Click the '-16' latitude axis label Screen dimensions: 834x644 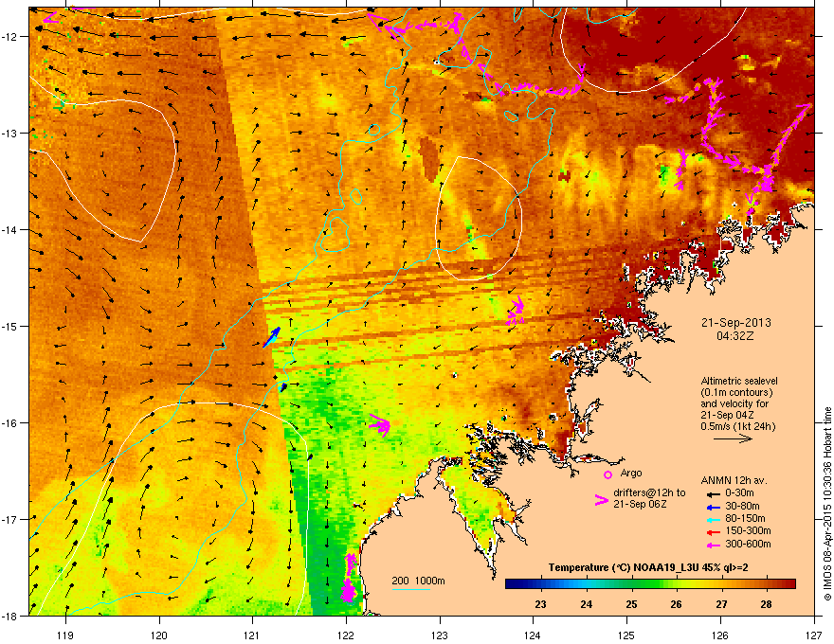click(10, 423)
